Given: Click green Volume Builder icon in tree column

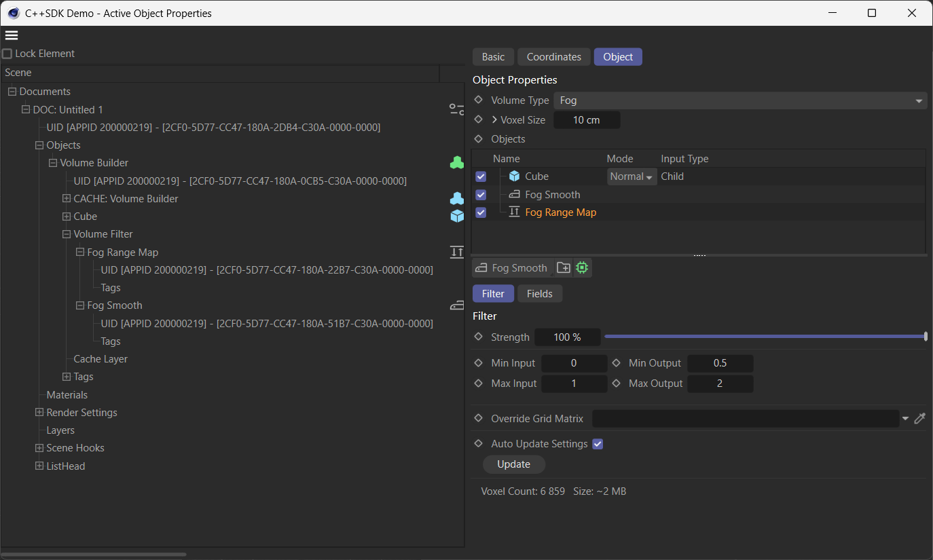Looking at the screenshot, I should tap(457, 163).
